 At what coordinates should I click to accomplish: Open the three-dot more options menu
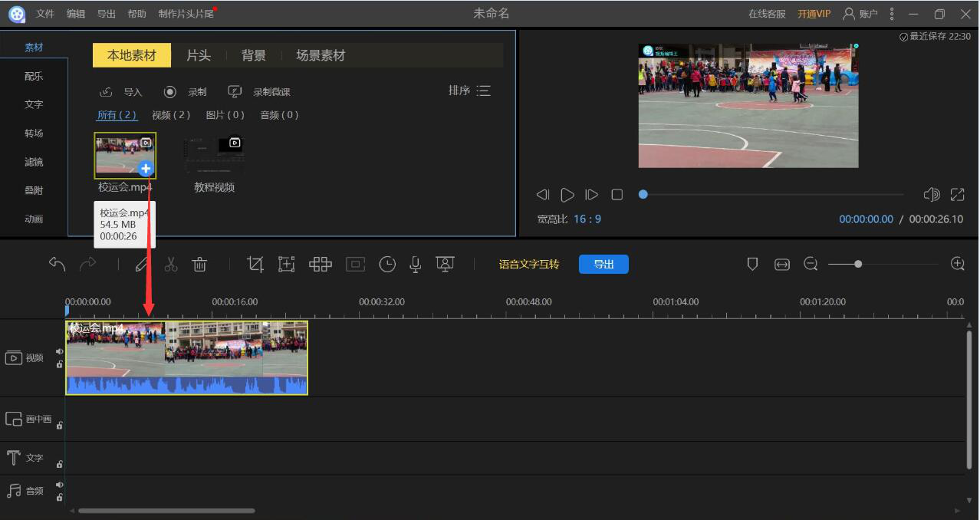[891, 14]
